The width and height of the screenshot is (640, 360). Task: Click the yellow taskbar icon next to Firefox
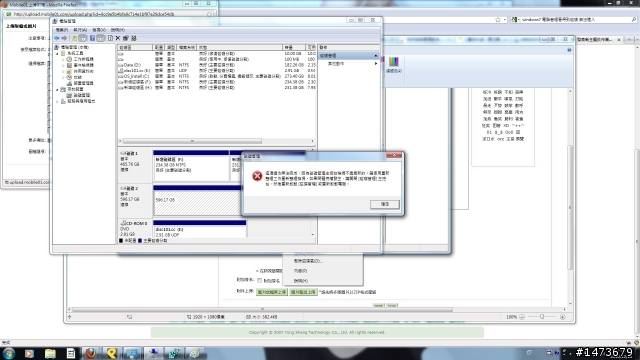point(111,353)
